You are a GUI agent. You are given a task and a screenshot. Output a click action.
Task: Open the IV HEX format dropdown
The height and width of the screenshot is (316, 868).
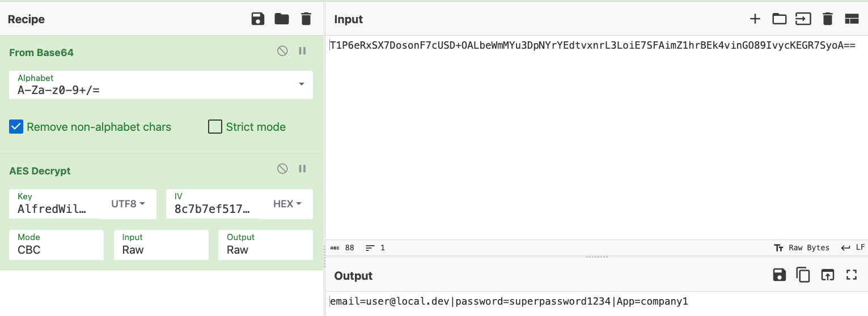[x=287, y=204]
